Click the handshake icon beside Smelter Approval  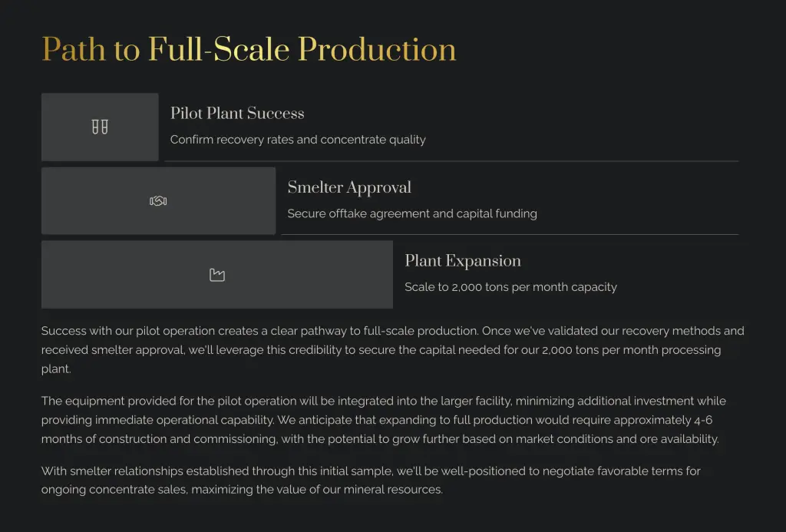158,201
